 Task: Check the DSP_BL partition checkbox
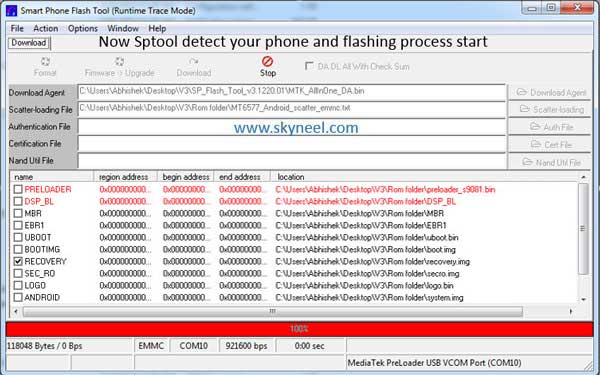click(x=18, y=201)
